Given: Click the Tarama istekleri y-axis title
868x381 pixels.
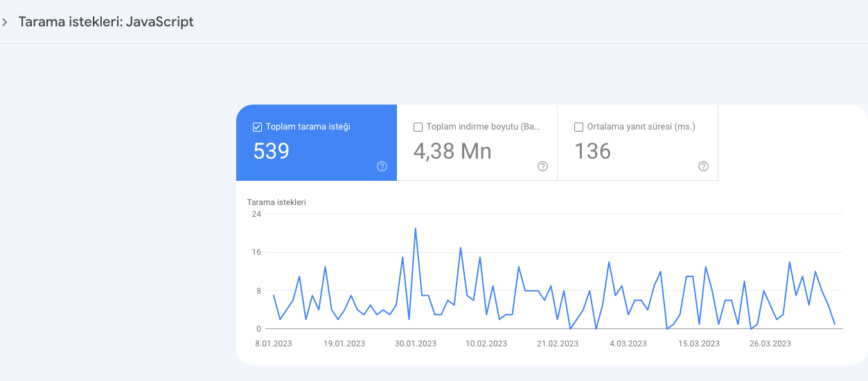Looking at the screenshot, I should click(x=276, y=202).
